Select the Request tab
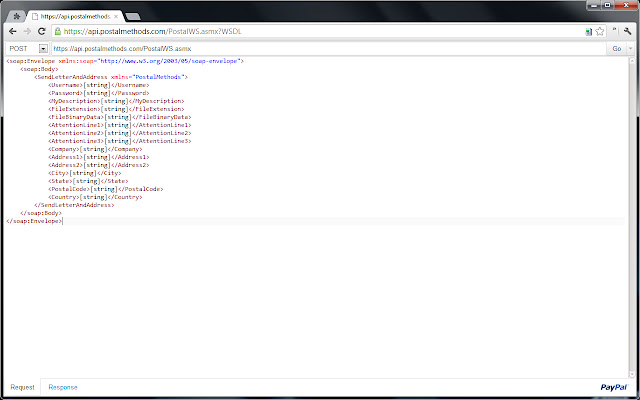Screen dimensions: 640x400 tap(22, 387)
